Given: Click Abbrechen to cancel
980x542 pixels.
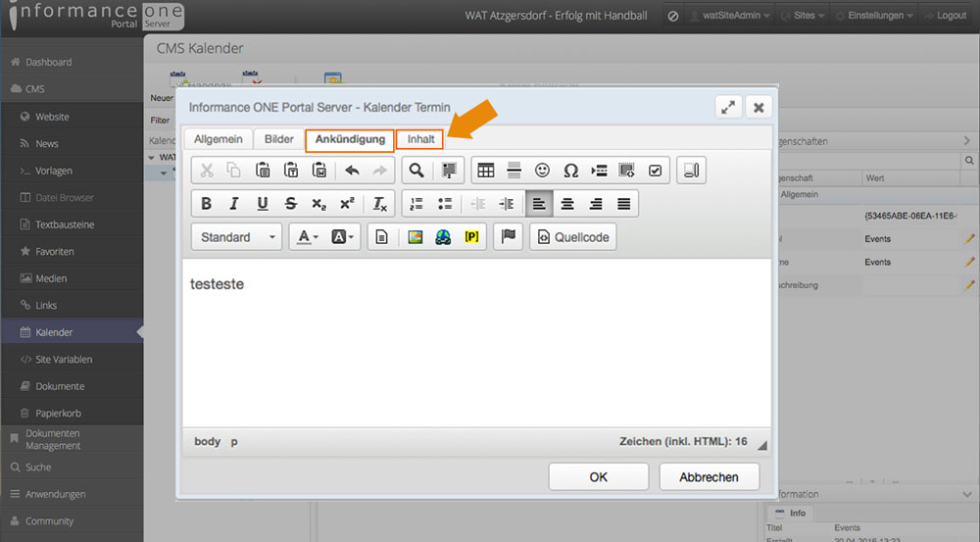Looking at the screenshot, I should [710, 477].
